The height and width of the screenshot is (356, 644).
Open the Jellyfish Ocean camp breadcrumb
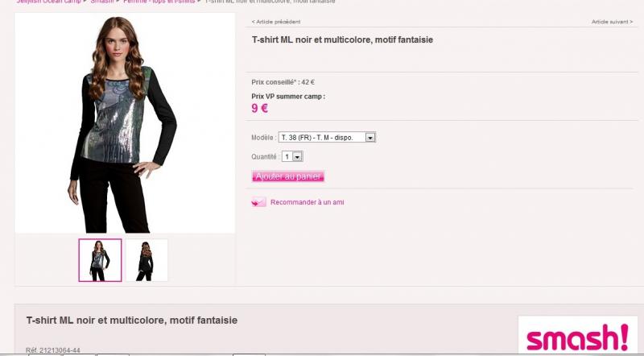[49, 2]
